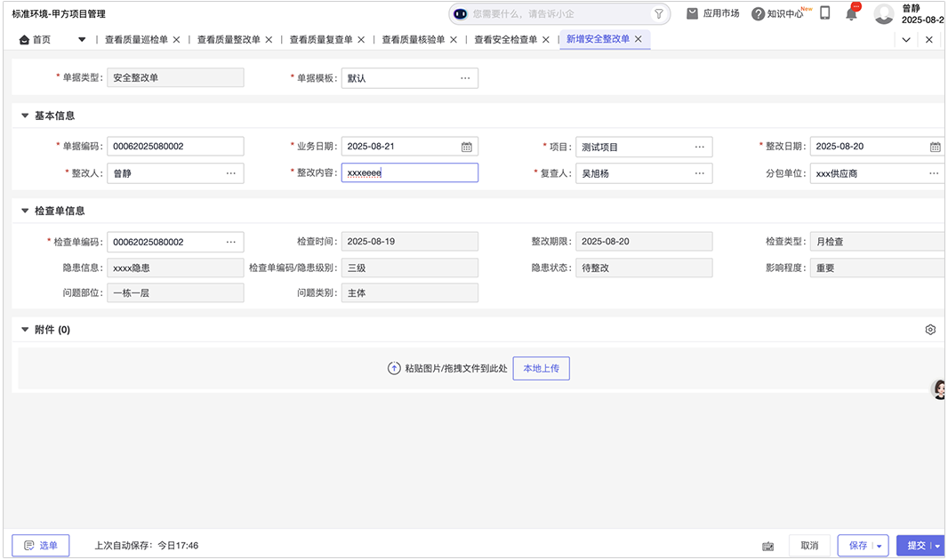The image size is (948, 560).
Task: Switch to 查看质量巡检单 tab
Action: tap(136, 39)
